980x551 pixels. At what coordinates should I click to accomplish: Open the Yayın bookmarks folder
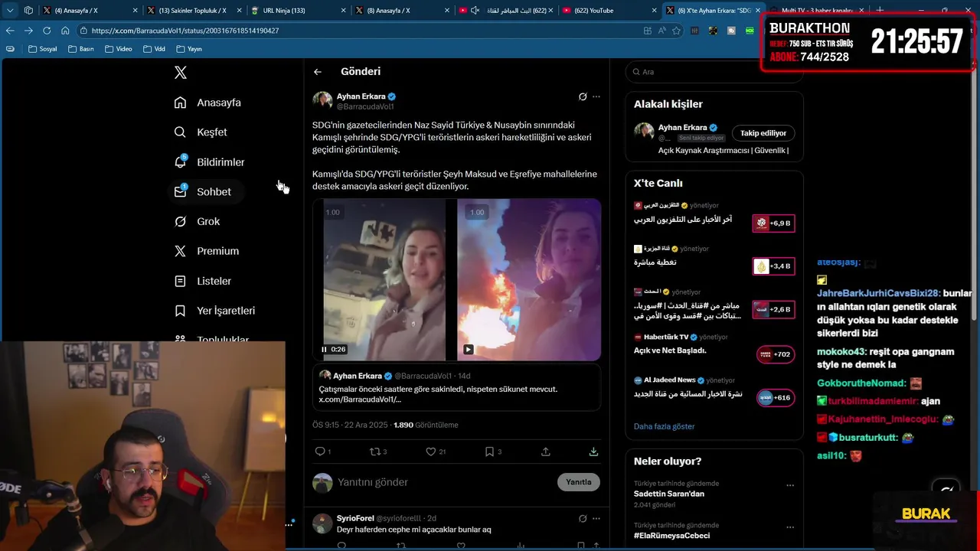(x=189, y=49)
